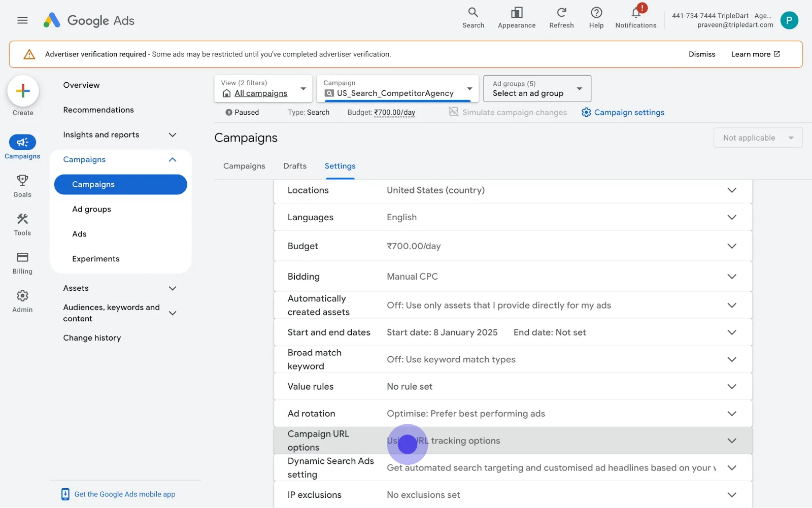Viewport: 812px width, 508px height.
Task: Expand the Locations setting row
Action: click(x=513, y=190)
